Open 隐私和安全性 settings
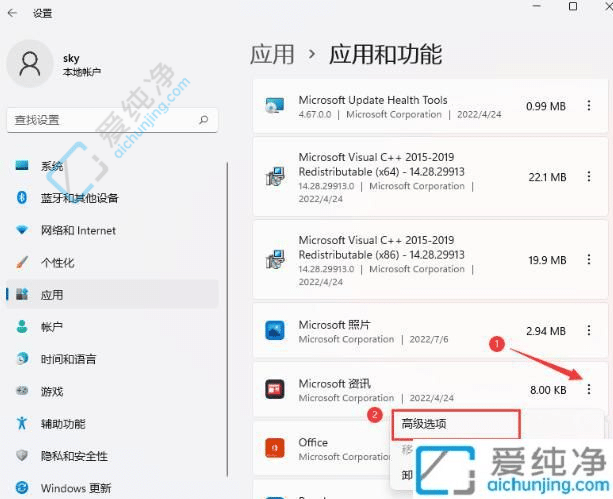The height and width of the screenshot is (499, 613). 112,456
